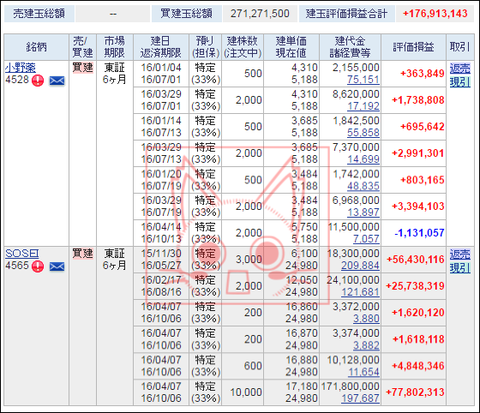The height and width of the screenshot is (413, 480).
Task: Click stock code 4528
Action: [x=17, y=80]
